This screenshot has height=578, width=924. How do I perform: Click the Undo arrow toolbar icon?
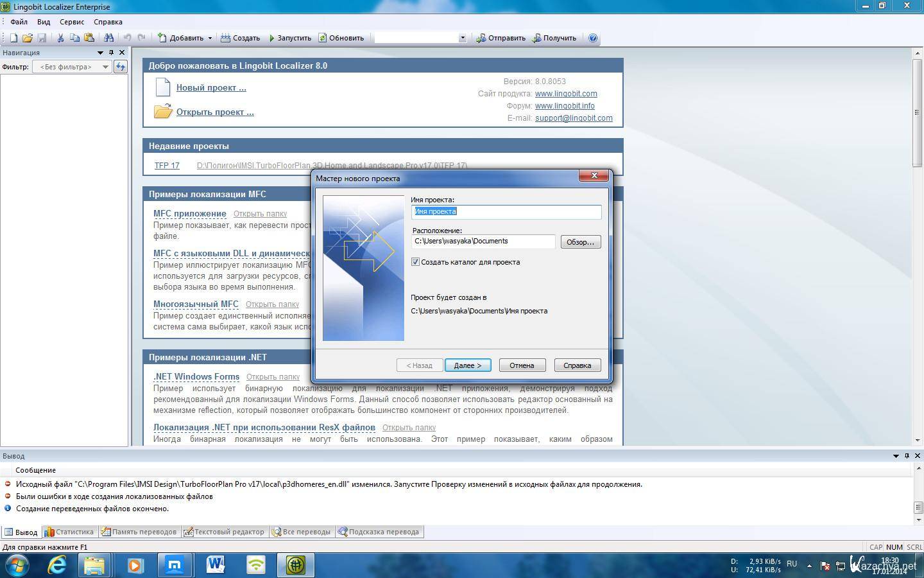point(127,38)
